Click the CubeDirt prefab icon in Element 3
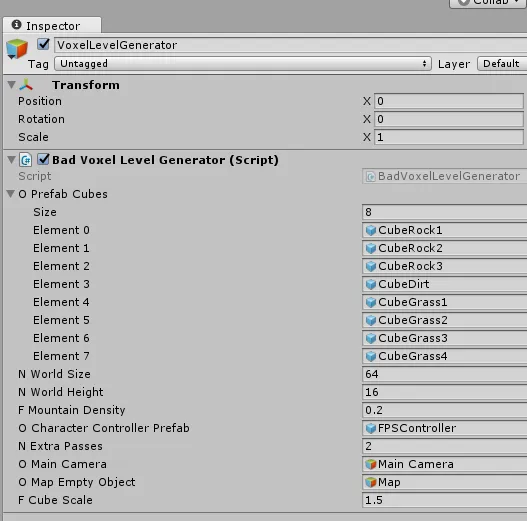This screenshot has width=527, height=521. tap(371, 284)
